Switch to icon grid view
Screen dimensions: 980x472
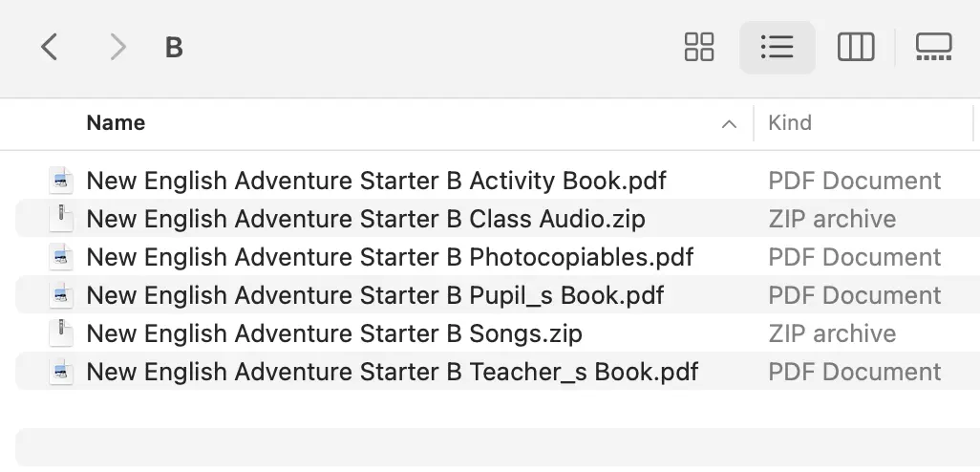coord(699,48)
